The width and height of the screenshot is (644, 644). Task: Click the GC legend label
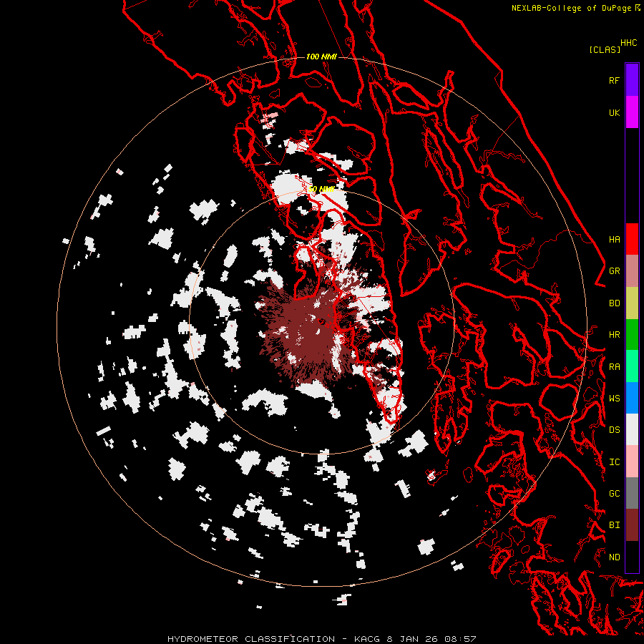(x=614, y=494)
